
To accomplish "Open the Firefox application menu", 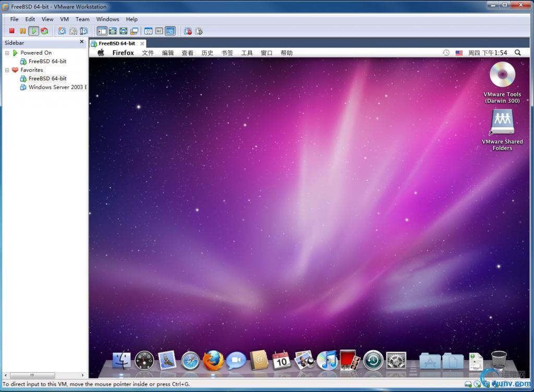I will click(123, 53).
